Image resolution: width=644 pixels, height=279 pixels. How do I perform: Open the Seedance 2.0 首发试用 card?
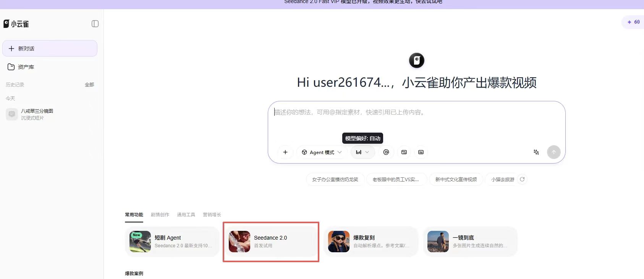coord(271,242)
